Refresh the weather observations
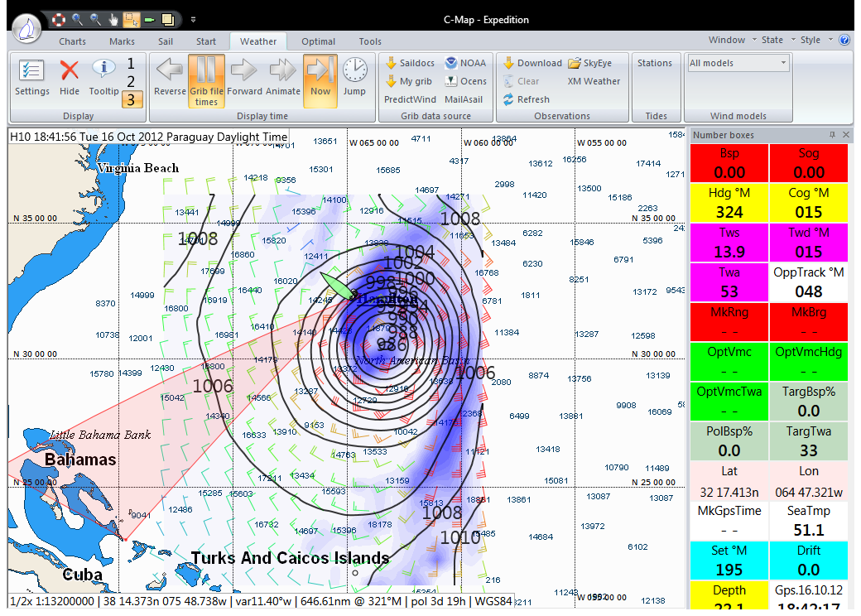Image resolution: width=861 pixels, height=616 pixels. click(x=527, y=99)
